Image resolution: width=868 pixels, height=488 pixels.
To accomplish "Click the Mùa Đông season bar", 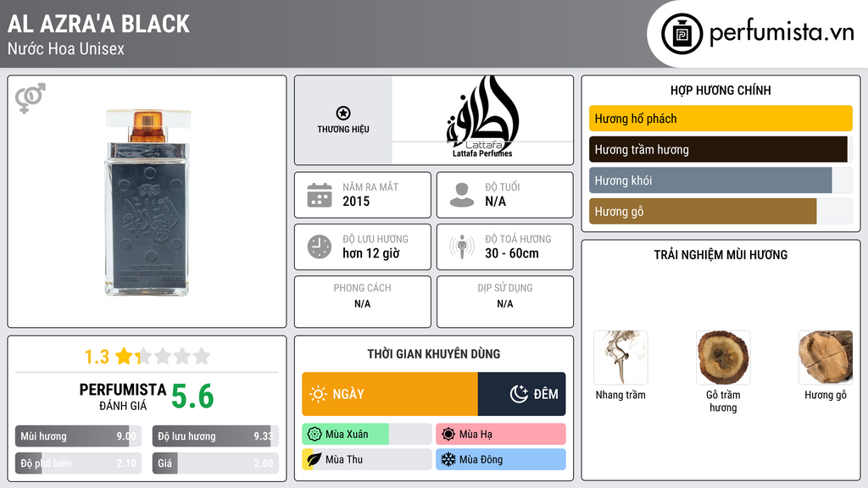I will pos(500,459).
